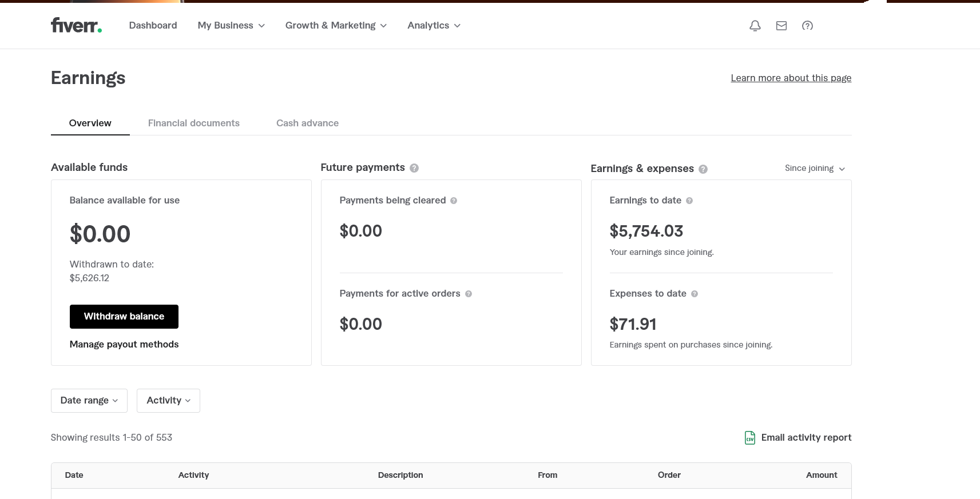The height and width of the screenshot is (499, 980).
Task: Open the Analytics dropdown menu
Action: [434, 26]
